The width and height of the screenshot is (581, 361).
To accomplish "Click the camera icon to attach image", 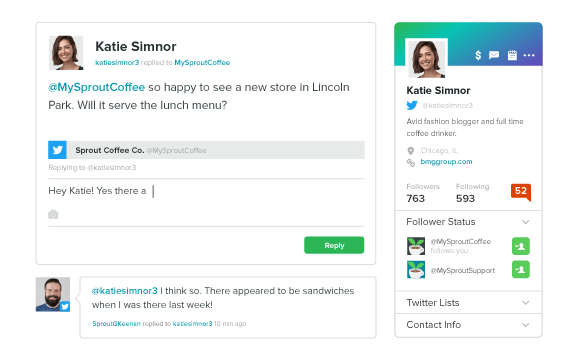I will [53, 214].
